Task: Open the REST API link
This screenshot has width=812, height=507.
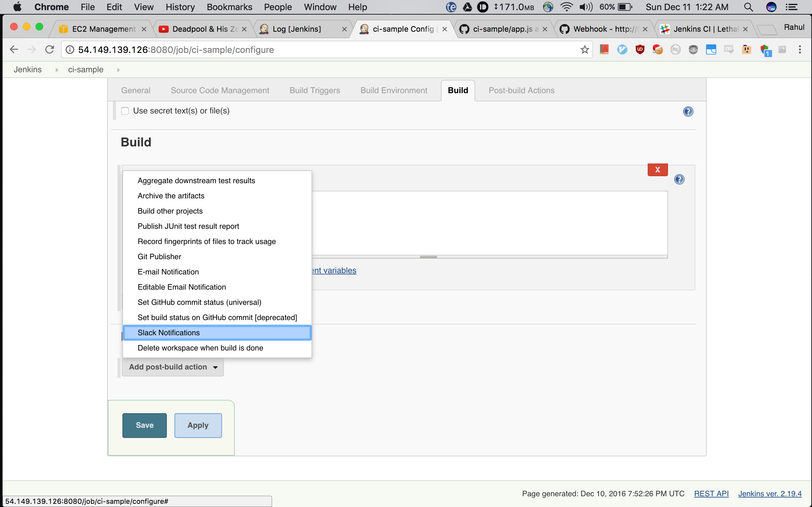Action: (x=711, y=493)
